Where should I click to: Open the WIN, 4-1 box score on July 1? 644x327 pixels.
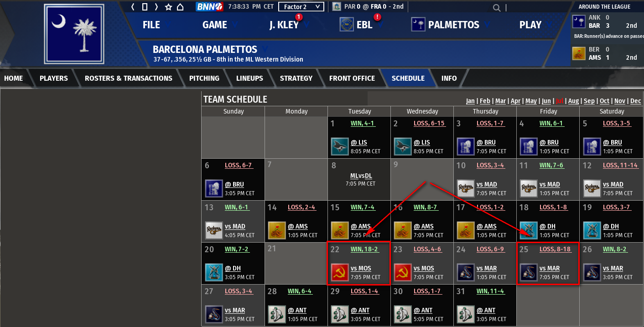[x=363, y=123]
